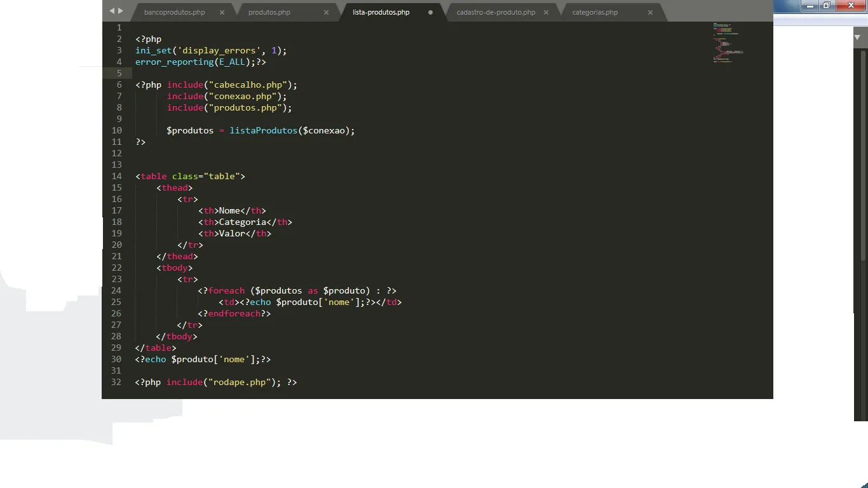
Task: Close the bancoprodutos.php tab
Action: coord(222,12)
